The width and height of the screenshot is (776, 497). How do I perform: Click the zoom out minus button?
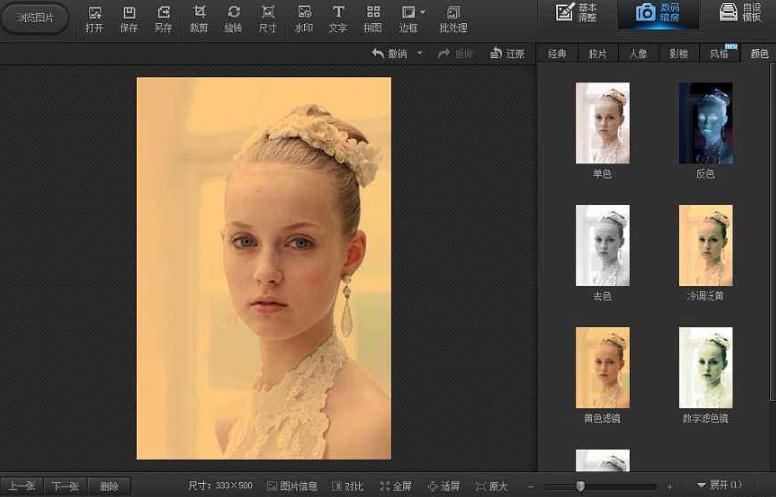(530, 487)
